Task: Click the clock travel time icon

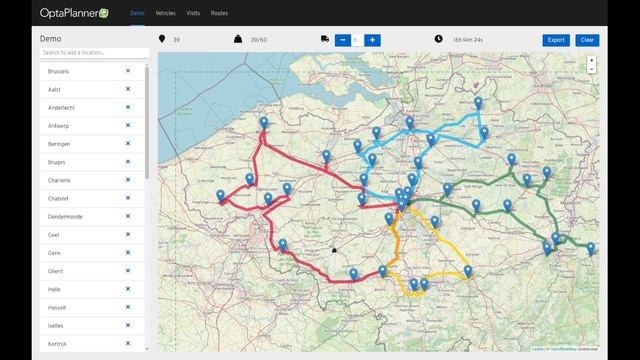Action: pos(438,39)
